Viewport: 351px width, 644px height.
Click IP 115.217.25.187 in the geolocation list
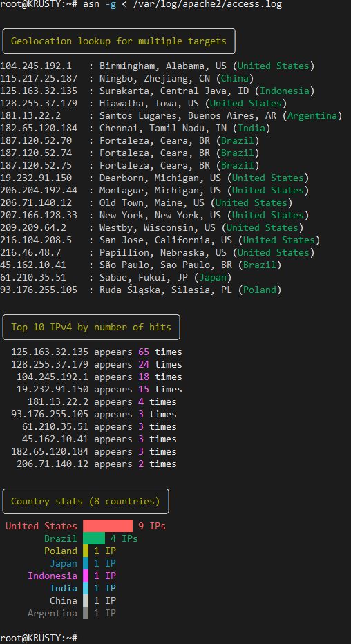(39, 79)
